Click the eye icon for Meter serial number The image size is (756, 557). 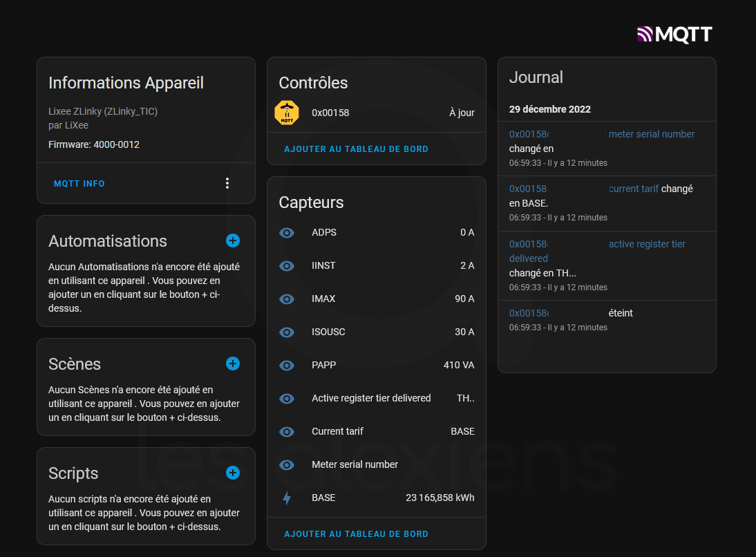tap(287, 465)
